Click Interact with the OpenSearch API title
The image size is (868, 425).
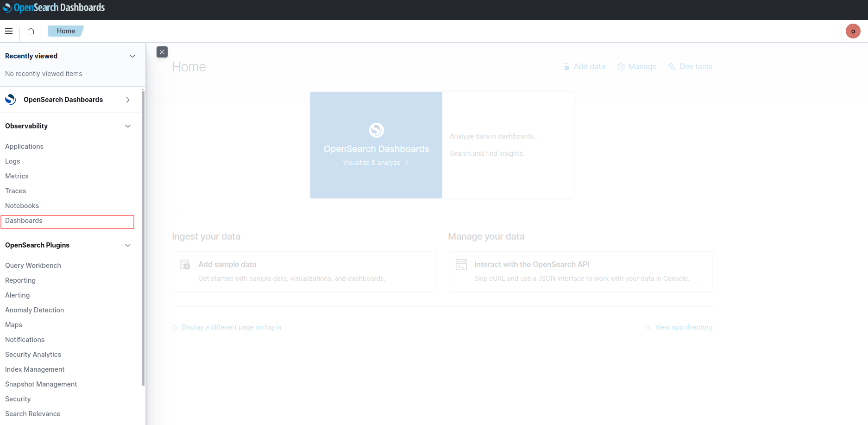click(532, 264)
